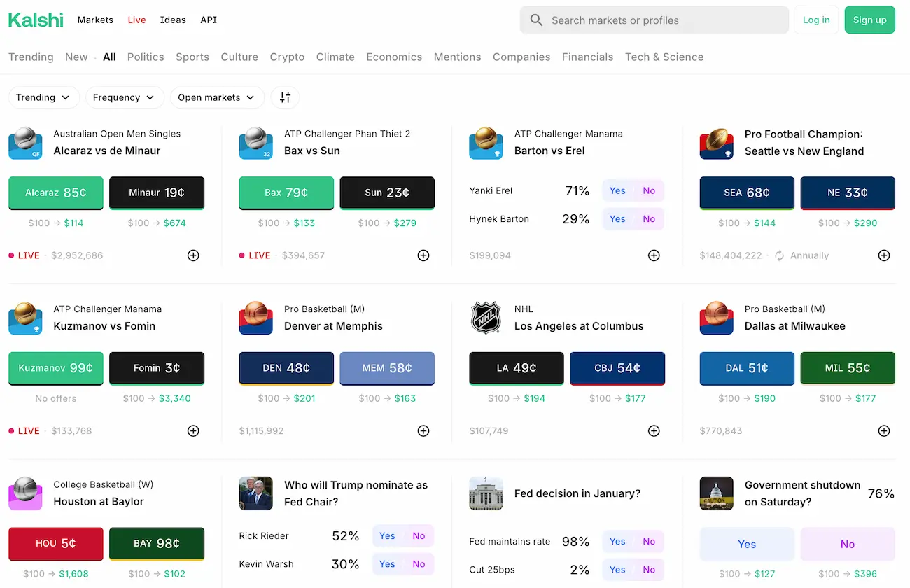Image resolution: width=910 pixels, height=588 pixels.
Task: Click the Kalshi logo
Action: (36, 20)
